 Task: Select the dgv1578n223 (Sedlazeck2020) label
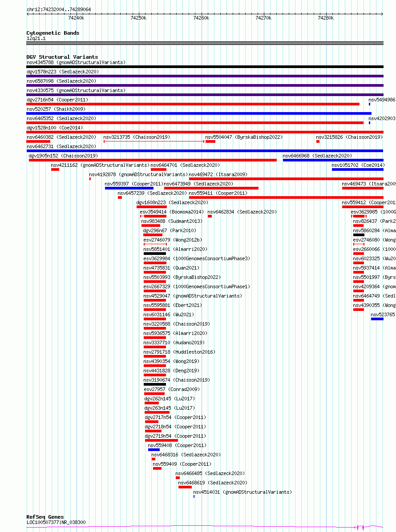point(63,72)
